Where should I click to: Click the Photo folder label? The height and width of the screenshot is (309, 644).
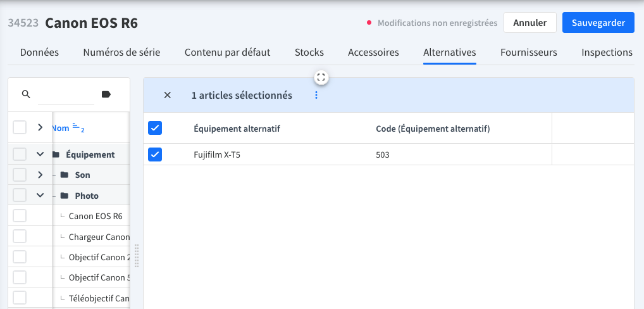point(87,196)
